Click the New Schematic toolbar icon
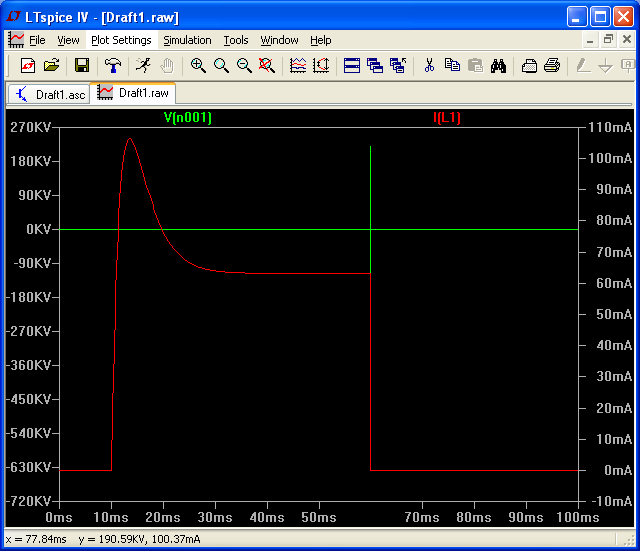The height and width of the screenshot is (551, 640). (28, 65)
